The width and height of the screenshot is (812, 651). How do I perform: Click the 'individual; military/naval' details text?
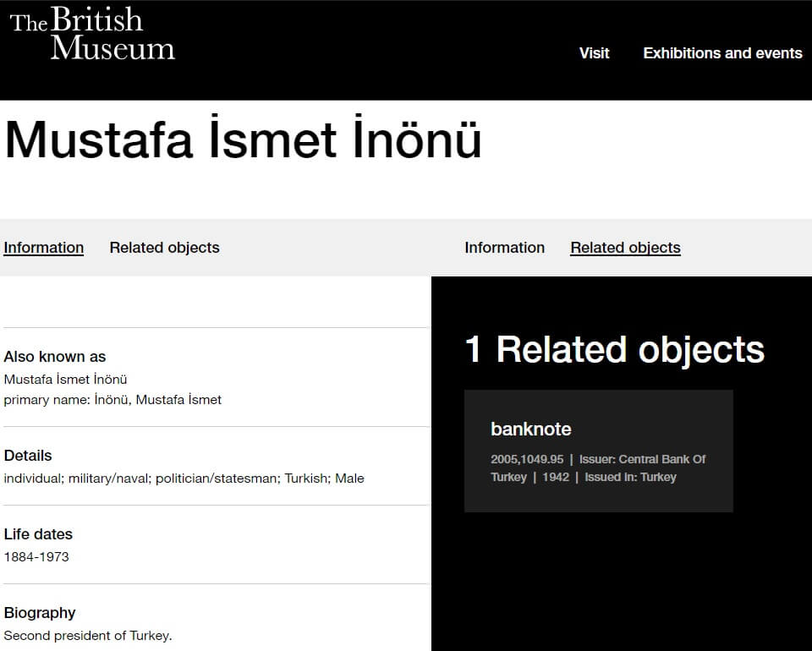(184, 479)
